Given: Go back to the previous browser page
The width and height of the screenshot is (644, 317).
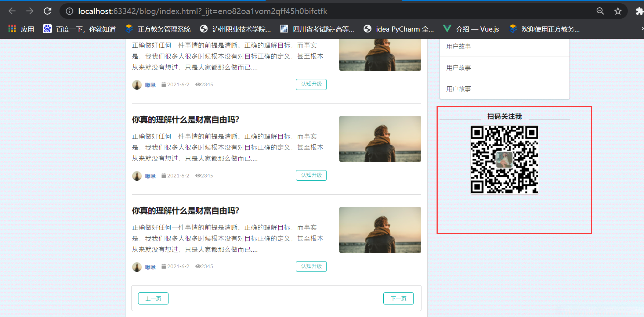Looking at the screenshot, I should click(x=12, y=11).
